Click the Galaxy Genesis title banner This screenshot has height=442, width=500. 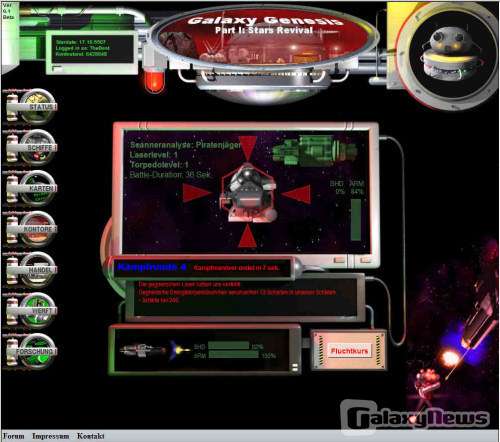click(265, 38)
